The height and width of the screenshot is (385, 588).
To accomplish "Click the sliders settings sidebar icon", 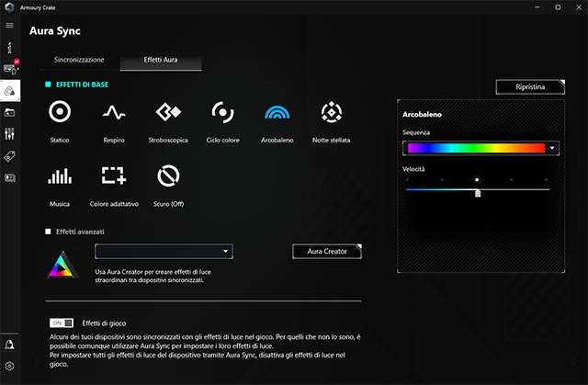I will pyautogui.click(x=10, y=134).
